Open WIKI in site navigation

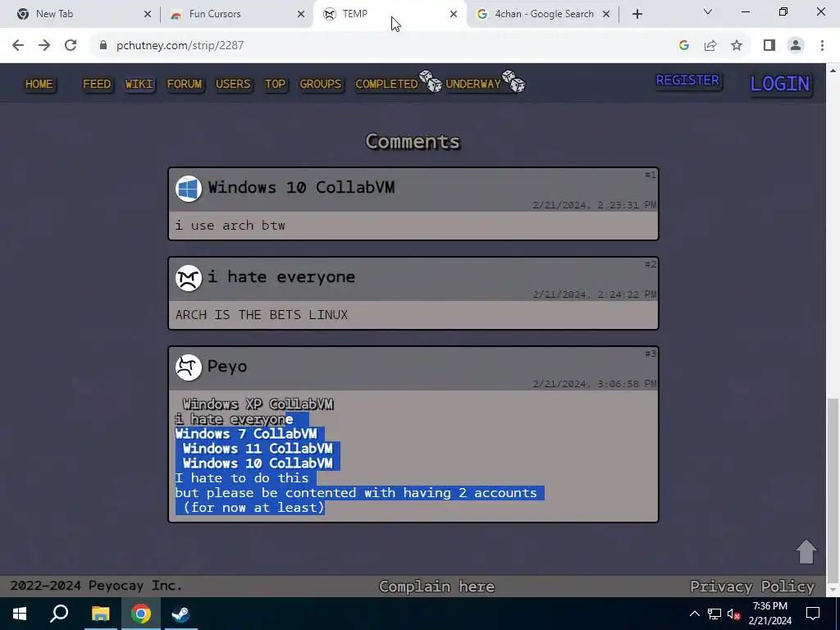pos(139,84)
